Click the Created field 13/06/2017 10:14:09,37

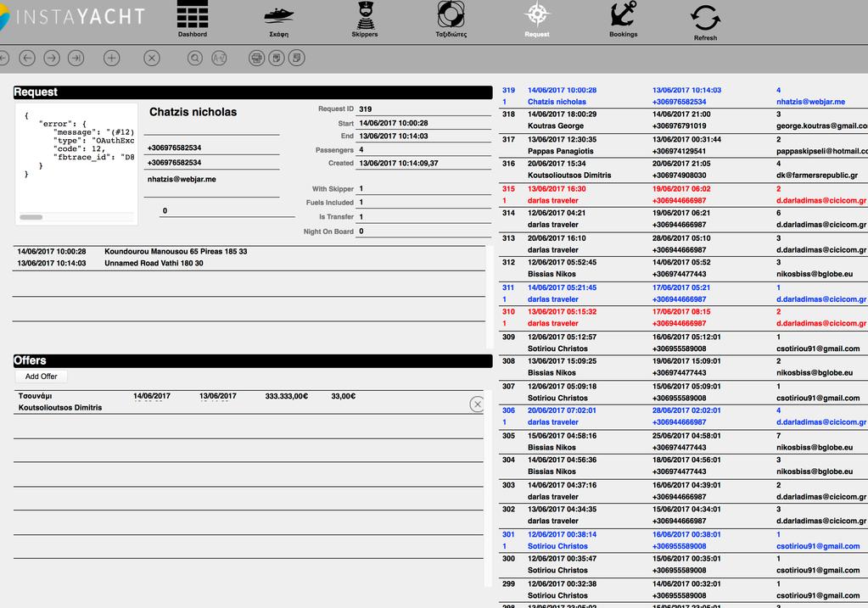pos(423,163)
